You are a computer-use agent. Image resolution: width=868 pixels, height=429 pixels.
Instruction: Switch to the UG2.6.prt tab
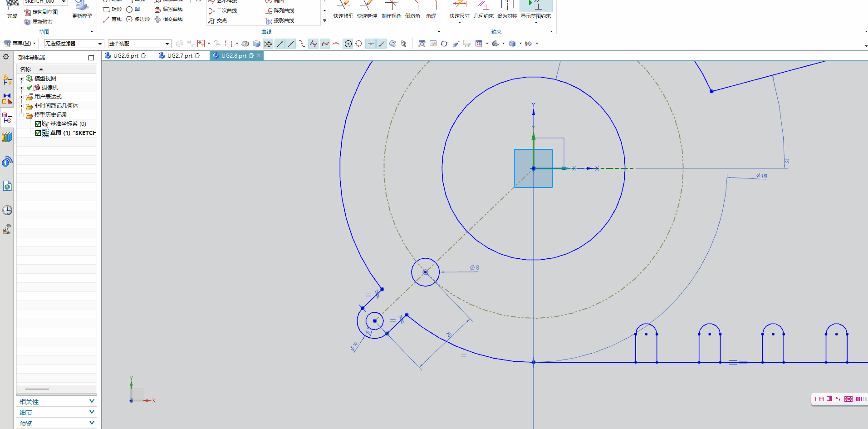(x=126, y=56)
